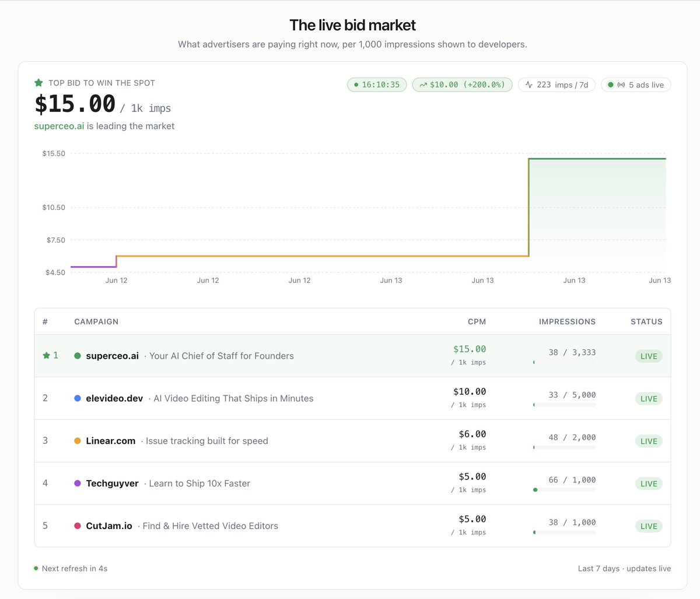Click 'Issue tracking built for speed' tagline
Viewport: 700px width, 599px height.
coord(207,441)
